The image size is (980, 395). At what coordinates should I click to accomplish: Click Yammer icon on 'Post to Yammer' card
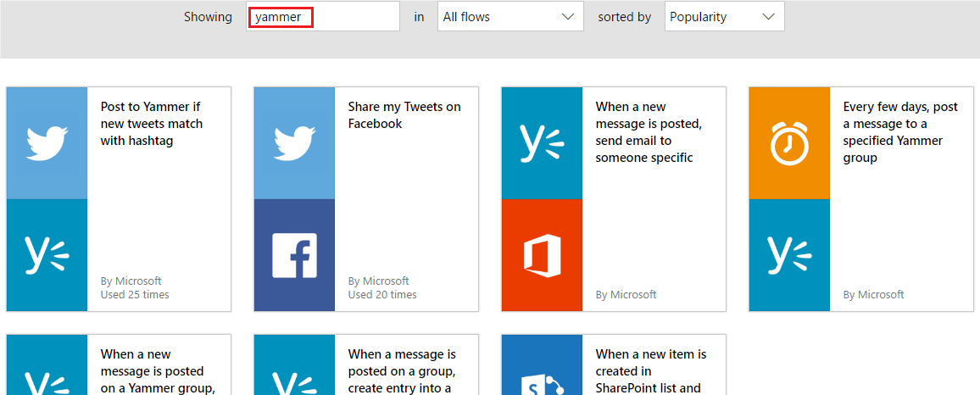point(47,255)
